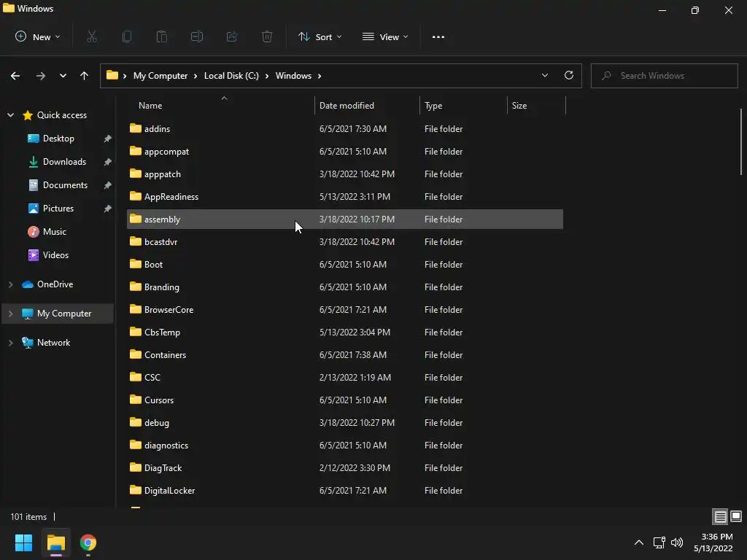The width and height of the screenshot is (747, 560).
Task: Switch to large thumbnails view icon
Action: 736,516
